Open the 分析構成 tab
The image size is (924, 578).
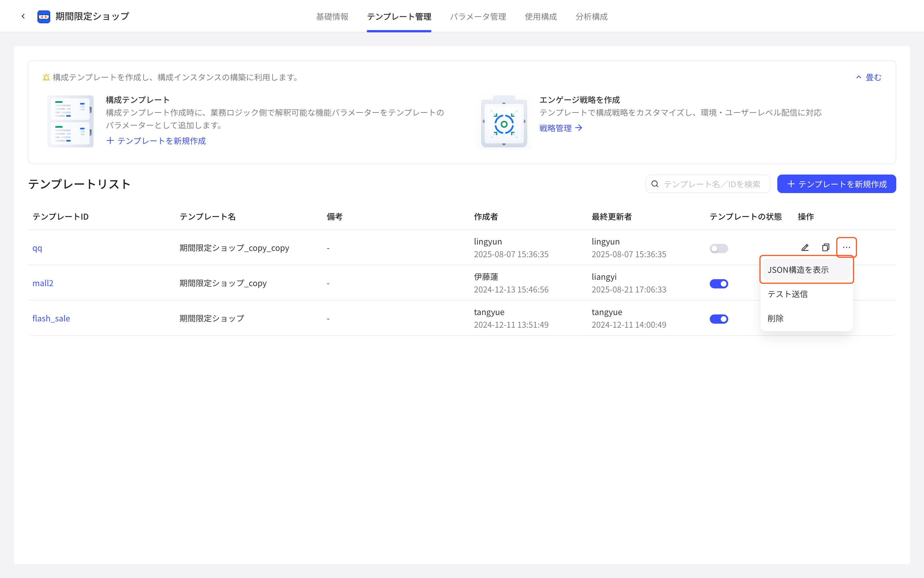[x=591, y=16]
